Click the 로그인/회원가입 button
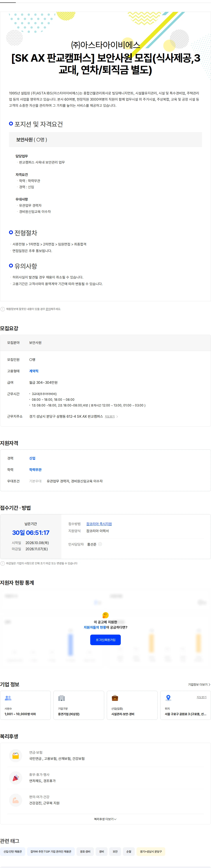 tap(105, 639)
